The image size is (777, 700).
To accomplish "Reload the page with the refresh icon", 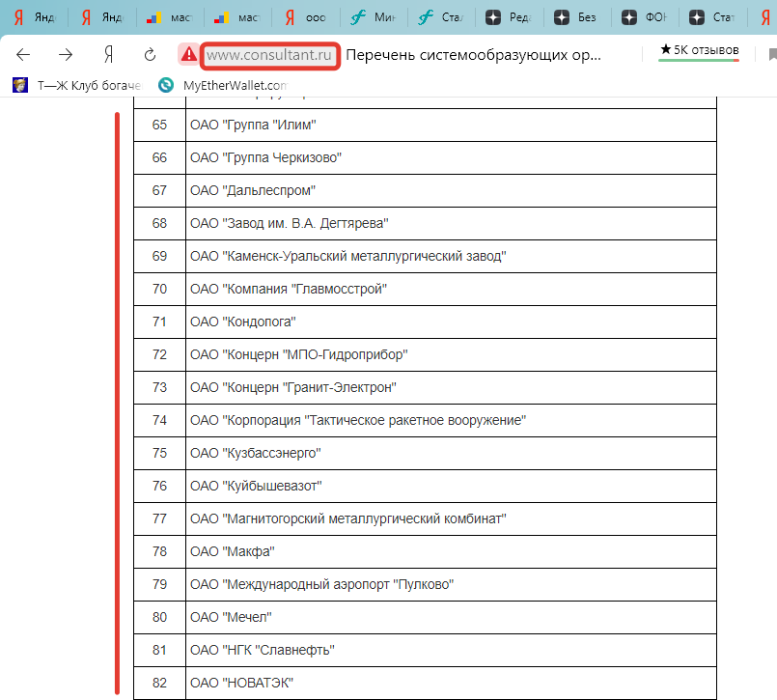I will pyautogui.click(x=150, y=54).
